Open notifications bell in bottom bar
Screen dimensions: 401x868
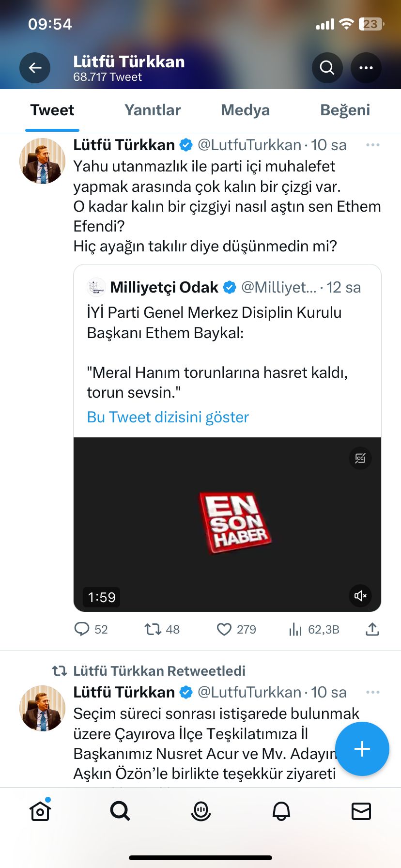281,811
